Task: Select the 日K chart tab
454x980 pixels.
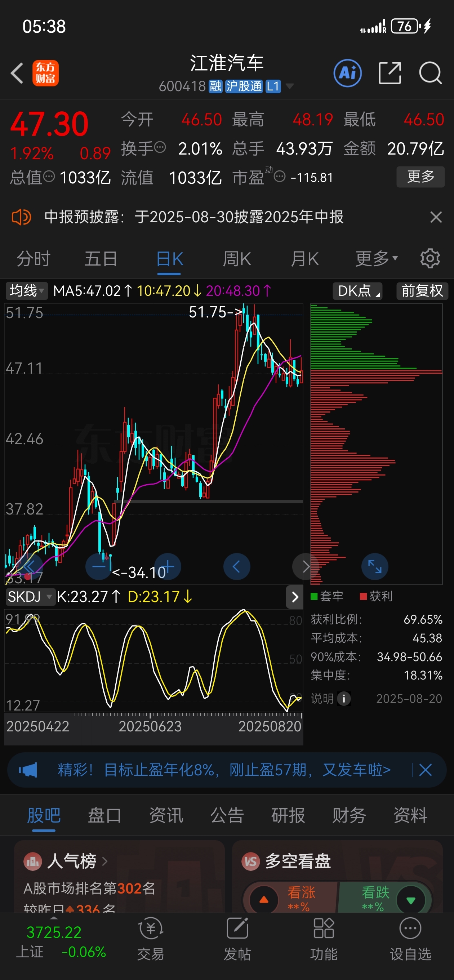Action: coord(170,259)
